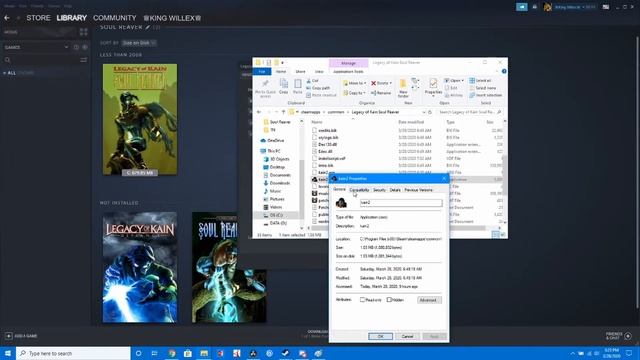Click Explorer back navigation arrow
The width and height of the screenshot is (640, 360).
click(x=259, y=112)
